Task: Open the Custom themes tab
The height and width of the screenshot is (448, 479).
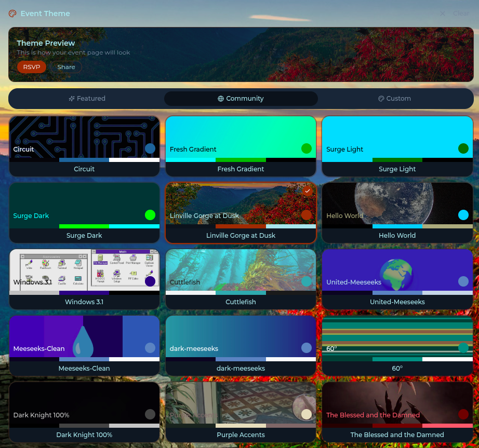Action: tap(394, 99)
